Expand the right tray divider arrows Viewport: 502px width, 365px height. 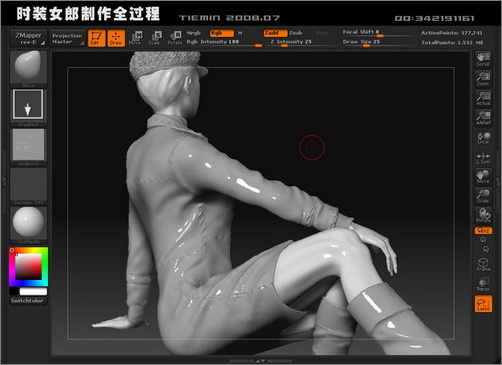498,182
